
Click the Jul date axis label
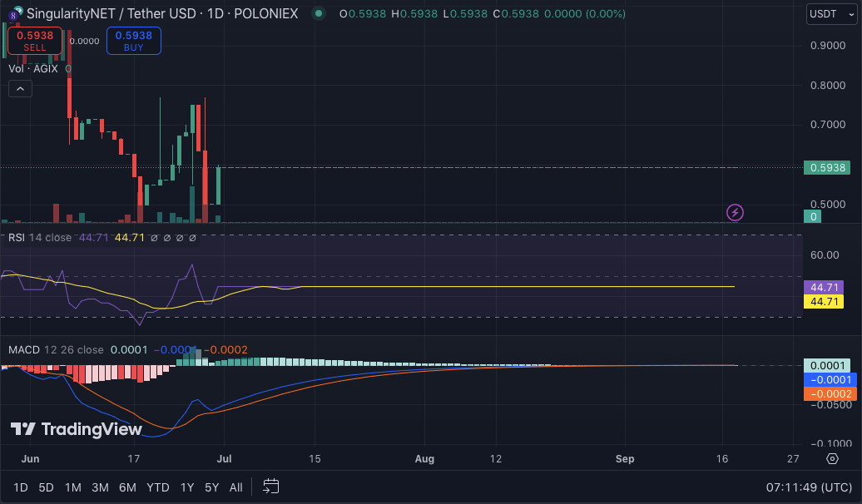pos(224,458)
